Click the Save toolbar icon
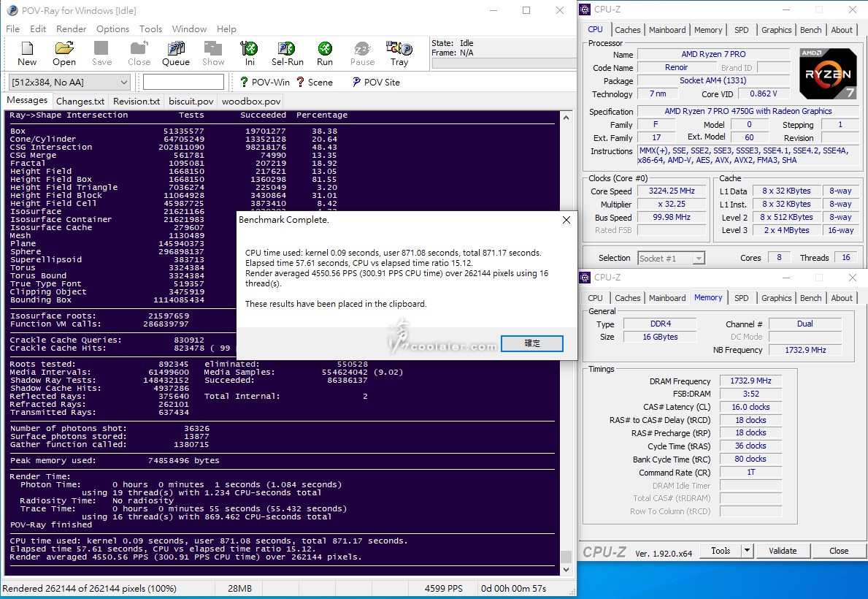The height and width of the screenshot is (599, 868). point(102,54)
